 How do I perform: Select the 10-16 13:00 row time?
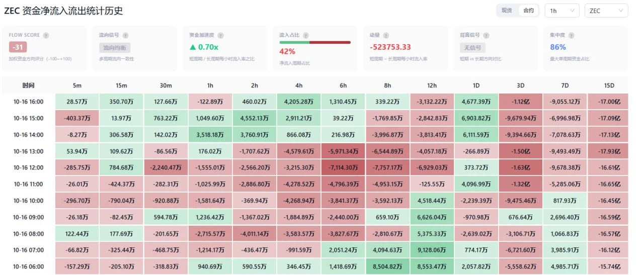click(29, 151)
